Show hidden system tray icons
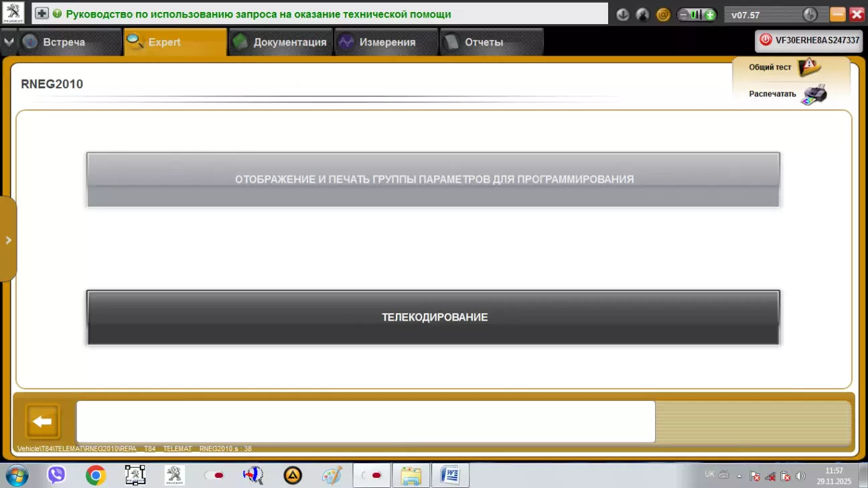Viewport: 868px width, 488px height. [x=739, y=476]
